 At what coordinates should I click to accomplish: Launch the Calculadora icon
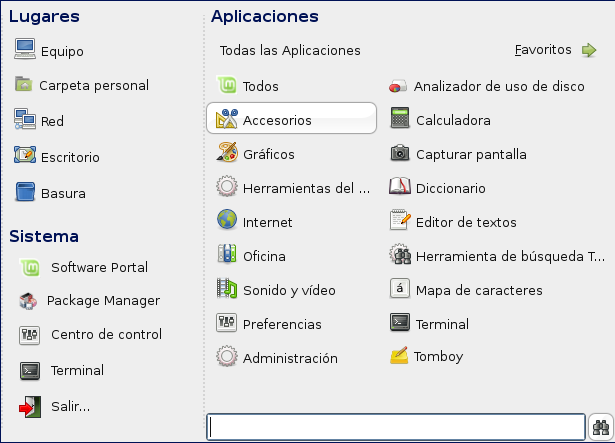tap(400, 118)
